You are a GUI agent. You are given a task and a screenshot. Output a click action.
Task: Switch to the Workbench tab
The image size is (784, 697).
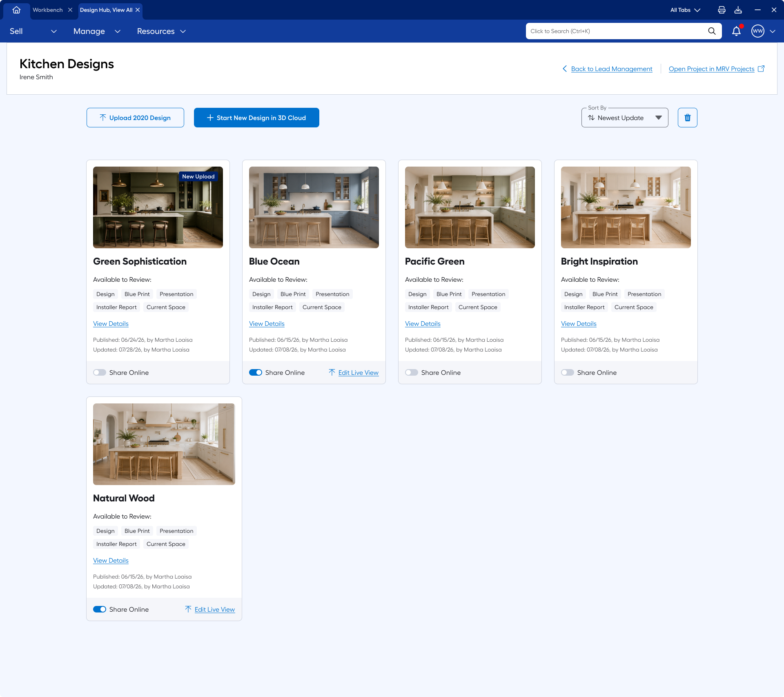click(48, 10)
